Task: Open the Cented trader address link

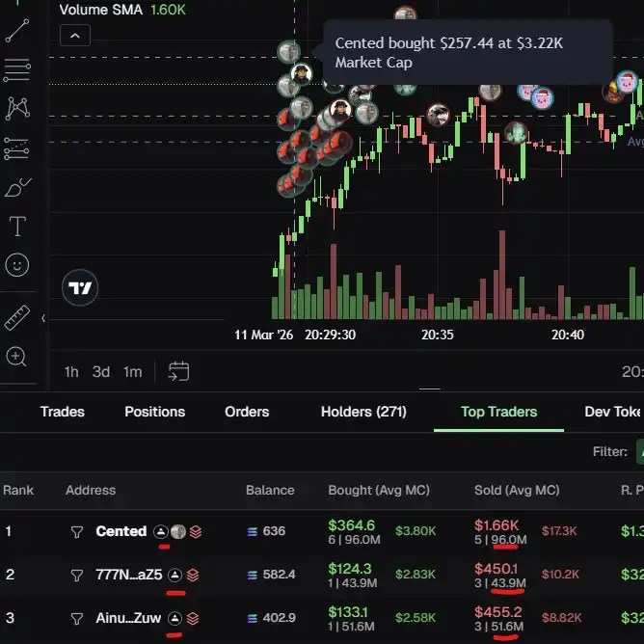Action: point(121,531)
